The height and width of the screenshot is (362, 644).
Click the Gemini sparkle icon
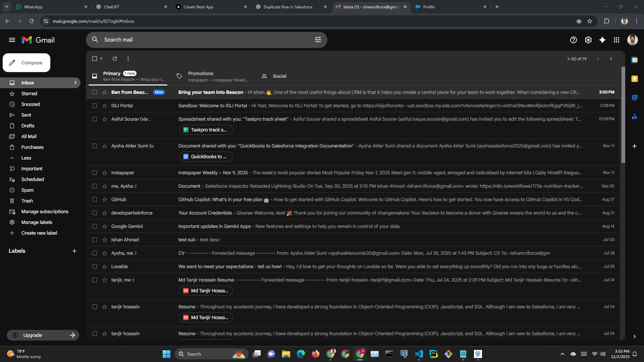tap(602, 40)
